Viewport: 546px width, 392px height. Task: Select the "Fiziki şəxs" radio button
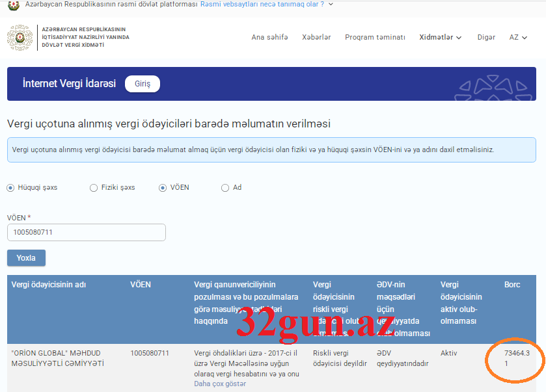coord(94,187)
